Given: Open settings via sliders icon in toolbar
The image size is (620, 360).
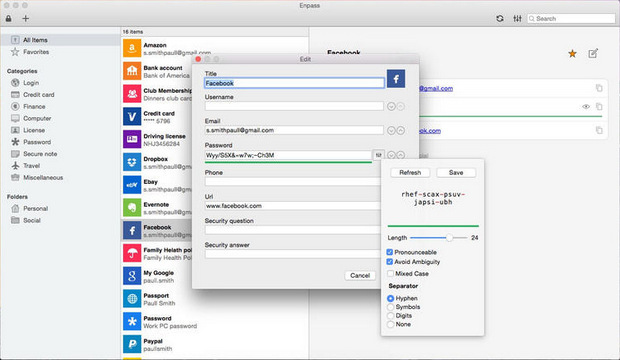Looking at the screenshot, I should tap(517, 19).
